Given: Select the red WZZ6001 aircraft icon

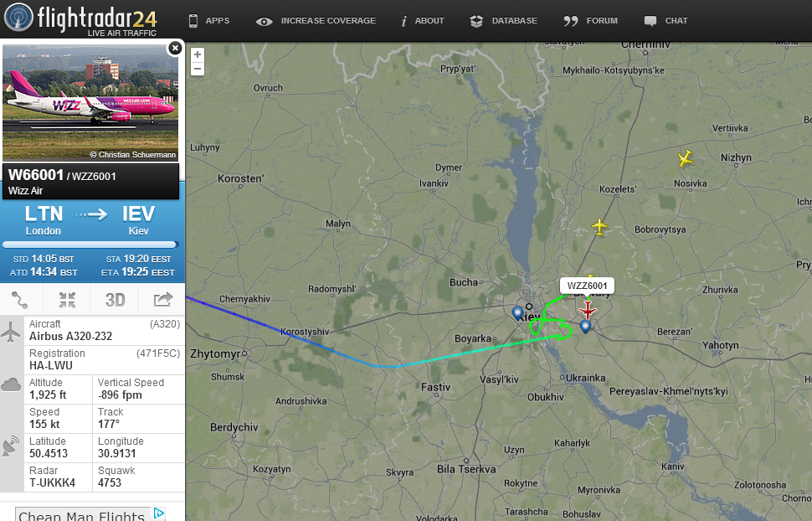Looking at the screenshot, I should (588, 310).
